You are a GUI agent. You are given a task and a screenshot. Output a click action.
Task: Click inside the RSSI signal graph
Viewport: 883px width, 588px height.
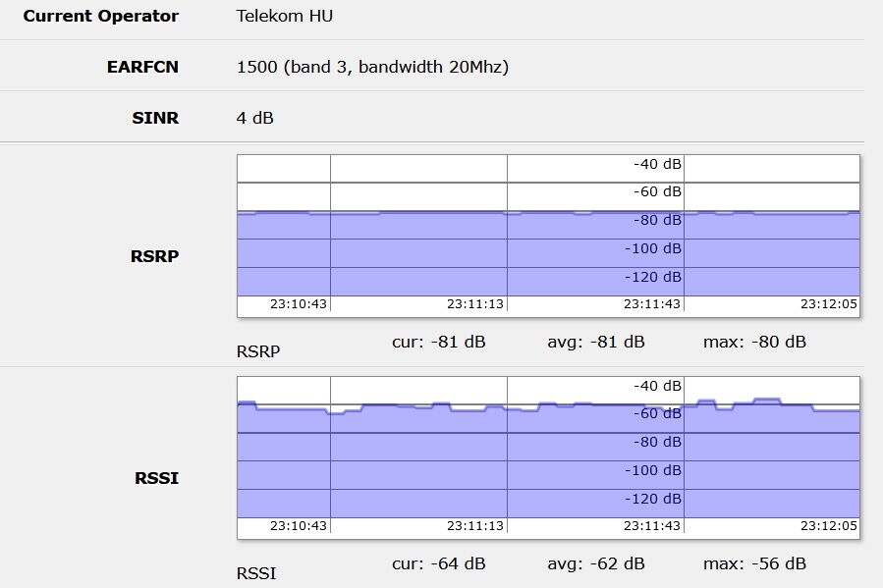coord(548,457)
